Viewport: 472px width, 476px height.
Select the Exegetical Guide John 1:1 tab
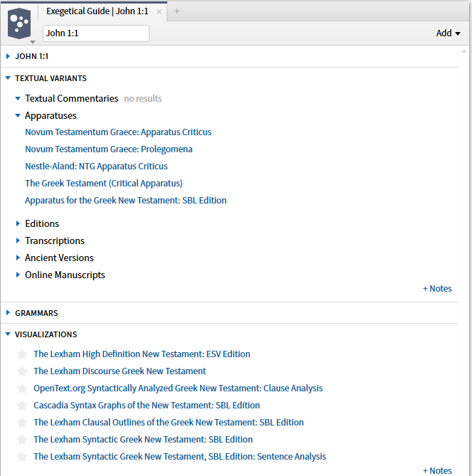point(97,11)
